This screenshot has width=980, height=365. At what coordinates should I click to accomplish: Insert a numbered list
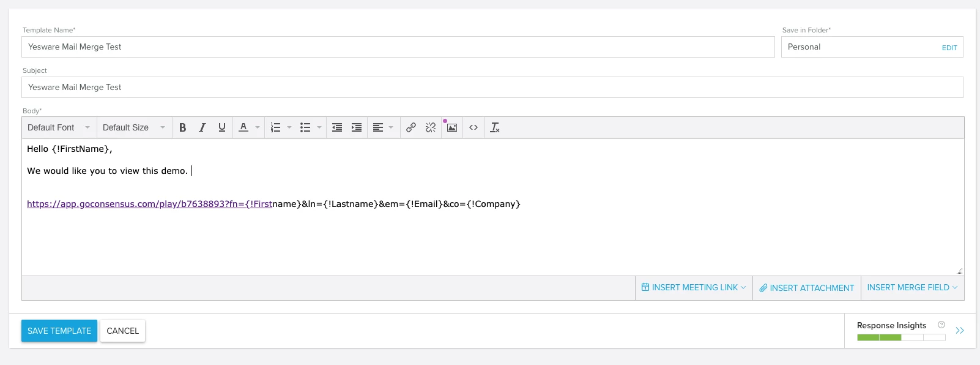tap(276, 127)
